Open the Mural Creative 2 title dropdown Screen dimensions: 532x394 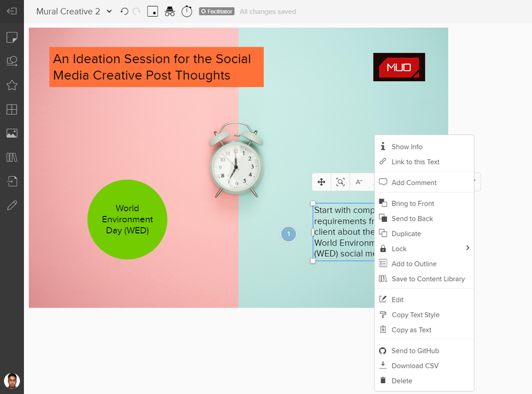[x=108, y=11]
